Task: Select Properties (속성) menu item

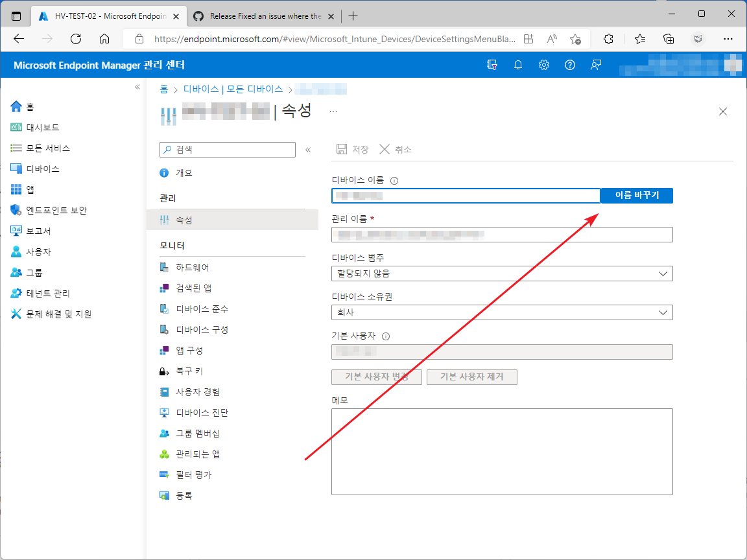Action: point(233,220)
